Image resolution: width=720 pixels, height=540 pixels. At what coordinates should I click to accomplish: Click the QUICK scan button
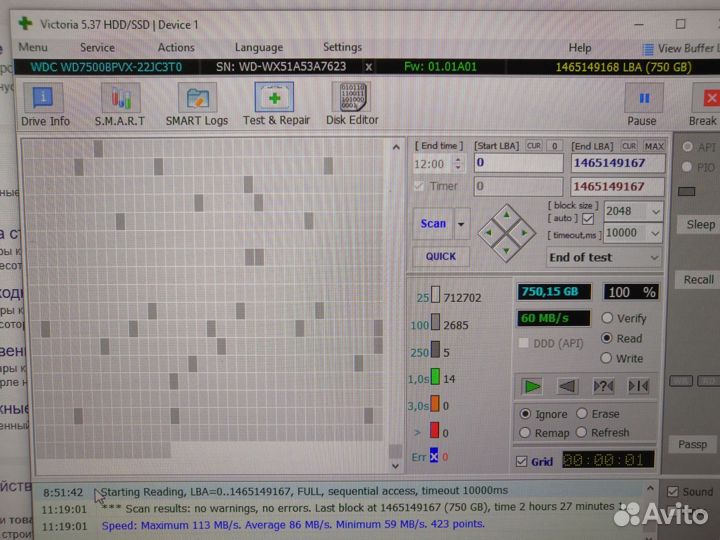point(440,256)
